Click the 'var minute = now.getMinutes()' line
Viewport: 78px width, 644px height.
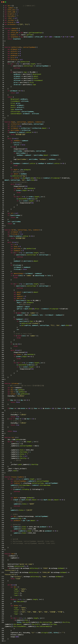tap(19, 394)
